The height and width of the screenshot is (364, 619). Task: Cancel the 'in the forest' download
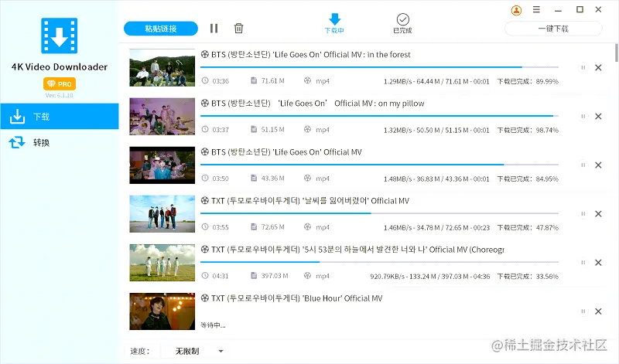[x=598, y=67]
